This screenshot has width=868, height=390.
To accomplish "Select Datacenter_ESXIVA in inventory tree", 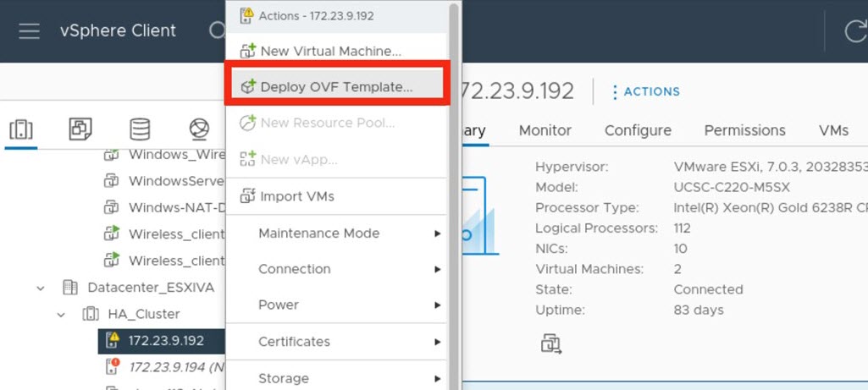I will coord(151,288).
